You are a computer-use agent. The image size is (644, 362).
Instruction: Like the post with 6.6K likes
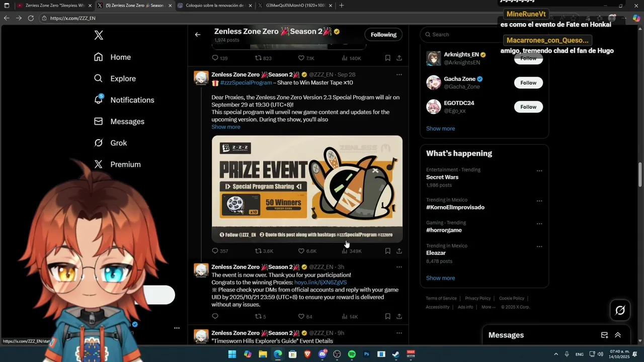point(307,251)
